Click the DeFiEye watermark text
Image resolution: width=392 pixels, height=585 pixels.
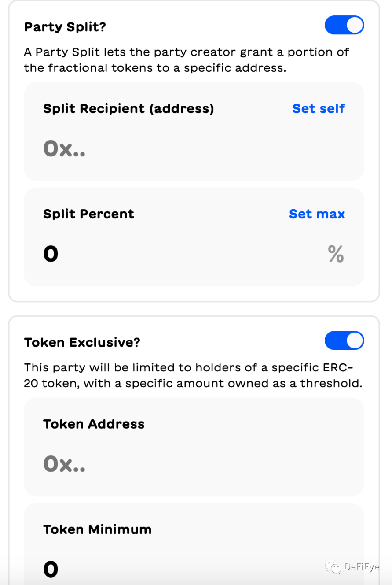[x=361, y=567]
